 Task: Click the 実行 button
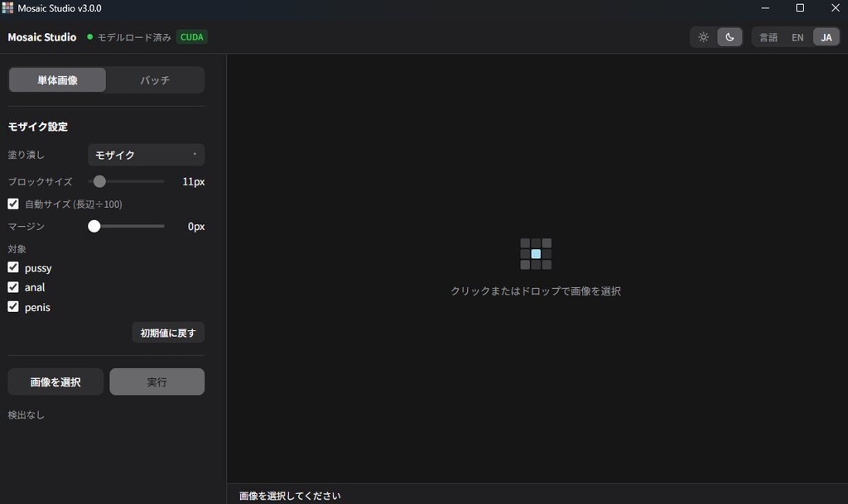tap(157, 382)
